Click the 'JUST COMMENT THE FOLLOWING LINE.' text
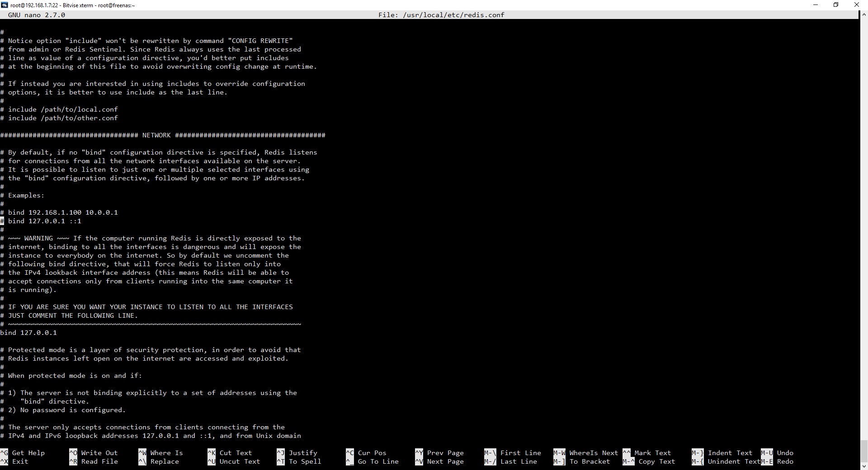This screenshot has width=868, height=470. (73, 315)
